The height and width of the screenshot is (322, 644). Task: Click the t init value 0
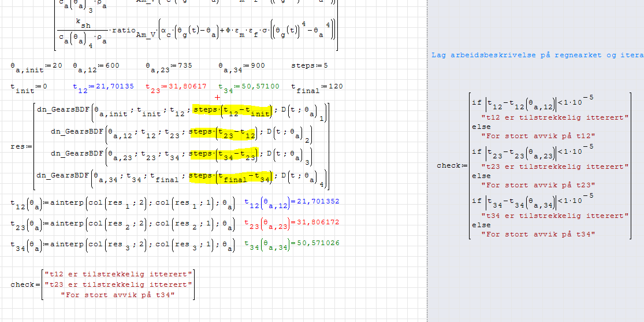(x=43, y=86)
